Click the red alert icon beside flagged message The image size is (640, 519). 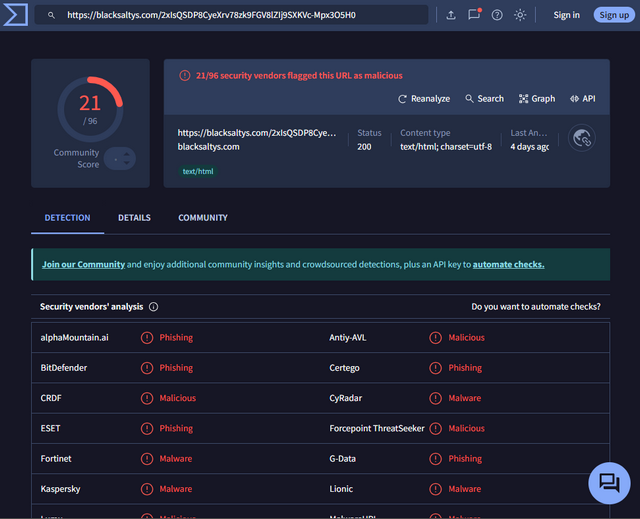(185, 75)
